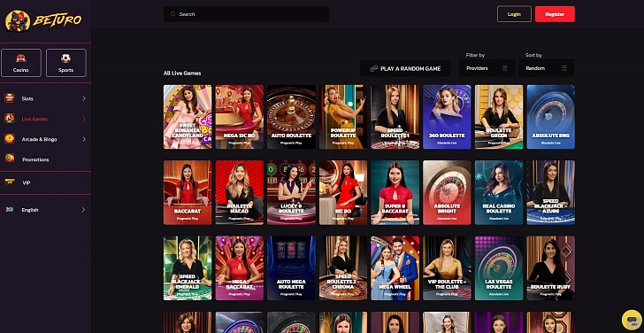644x333 pixels.
Task: Open Lucky 6 Roulette tile
Action: (x=291, y=192)
